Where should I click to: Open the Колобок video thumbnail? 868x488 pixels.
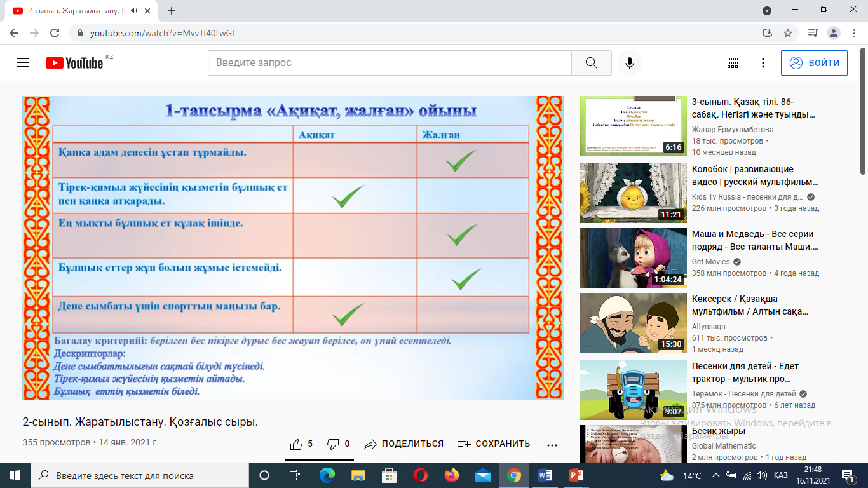pos(634,193)
